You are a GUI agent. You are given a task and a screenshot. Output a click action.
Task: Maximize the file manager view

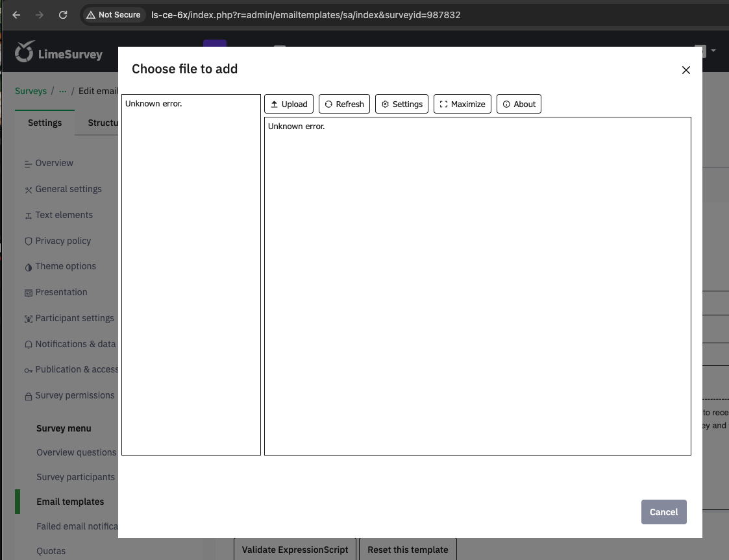[x=462, y=104]
